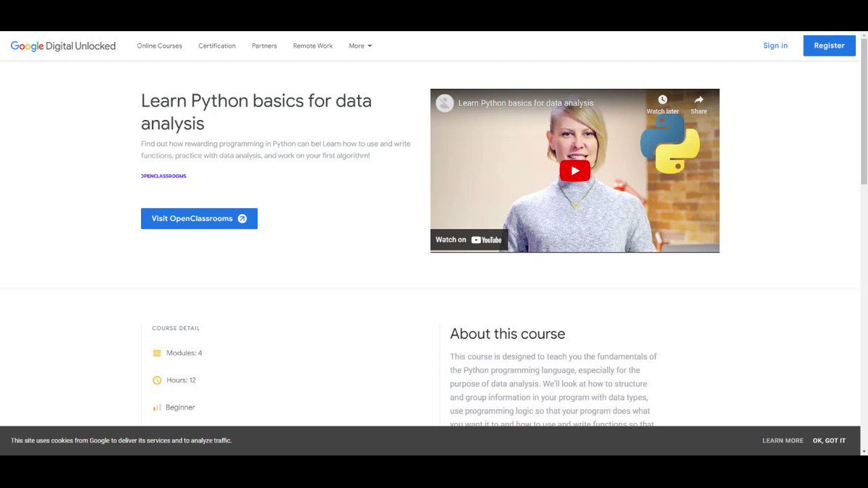
Task: Click the COURSE DETAIL label
Action: pyautogui.click(x=176, y=328)
